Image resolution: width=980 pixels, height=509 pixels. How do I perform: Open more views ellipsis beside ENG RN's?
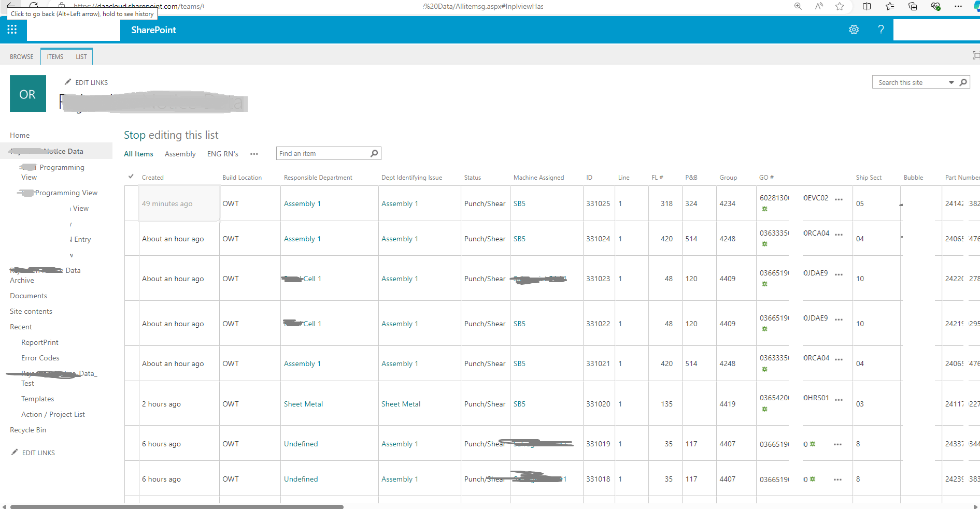tap(254, 154)
